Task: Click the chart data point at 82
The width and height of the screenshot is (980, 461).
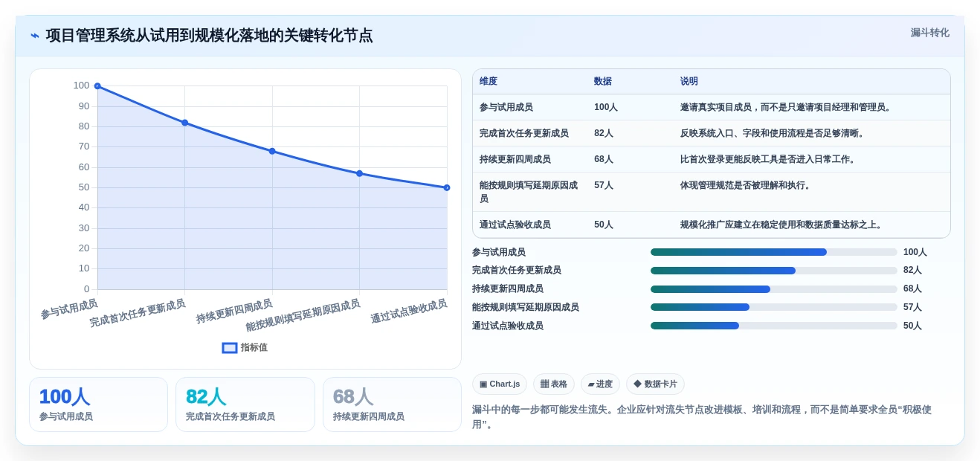Action: [184, 123]
